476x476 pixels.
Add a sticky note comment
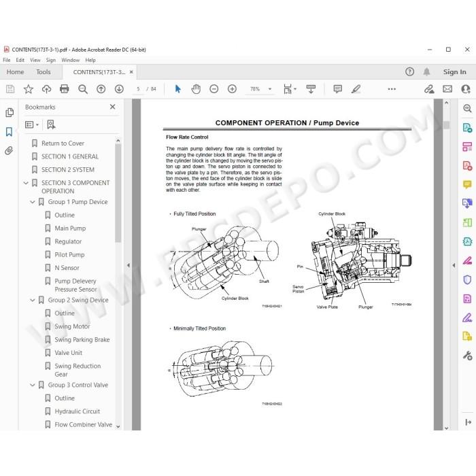(337, 89)
